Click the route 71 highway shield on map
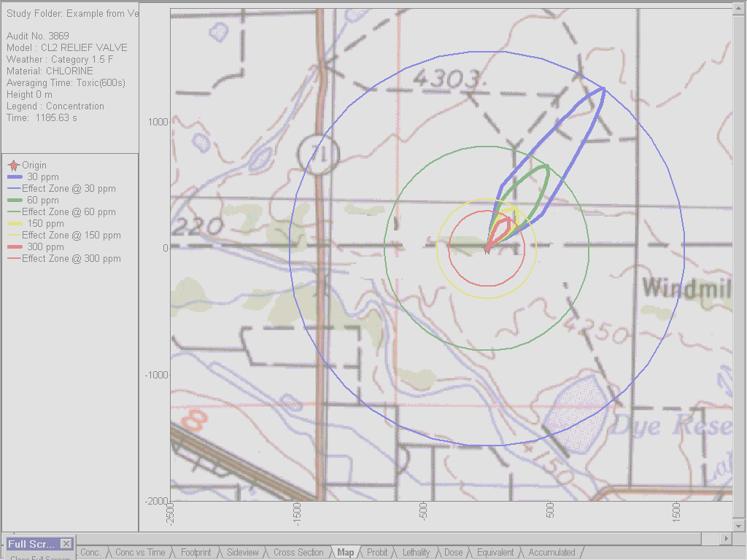The height and width of the screenshot is (560, 747). point(318,155)
